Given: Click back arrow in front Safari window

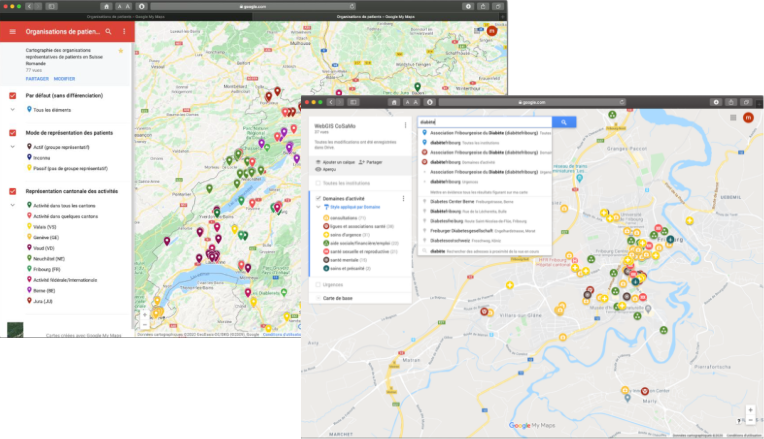Looking at the screenshot, I should tap(331, 102).
